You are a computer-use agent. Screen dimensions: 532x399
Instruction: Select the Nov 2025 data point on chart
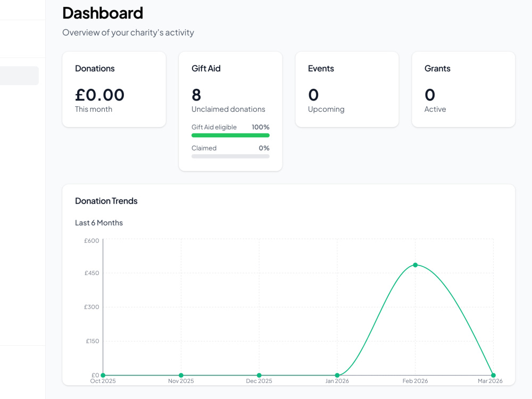pyautogui.click(x=181, y=375)
